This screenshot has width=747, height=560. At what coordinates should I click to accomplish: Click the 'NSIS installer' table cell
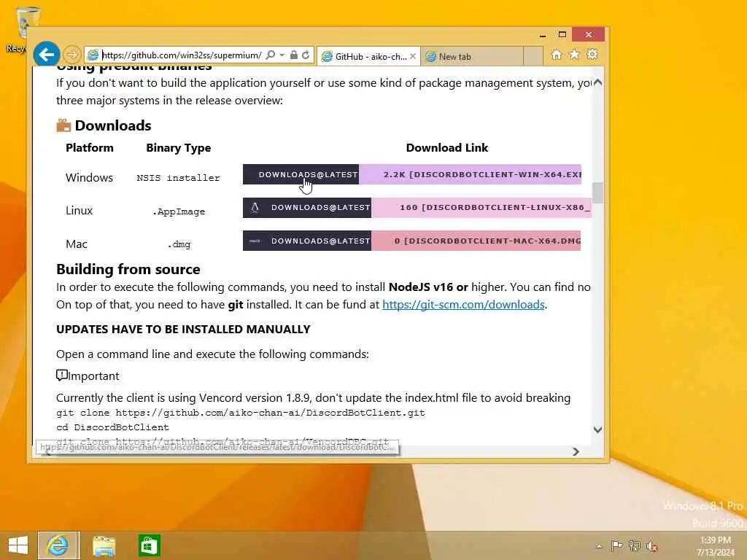coord(178,178)
